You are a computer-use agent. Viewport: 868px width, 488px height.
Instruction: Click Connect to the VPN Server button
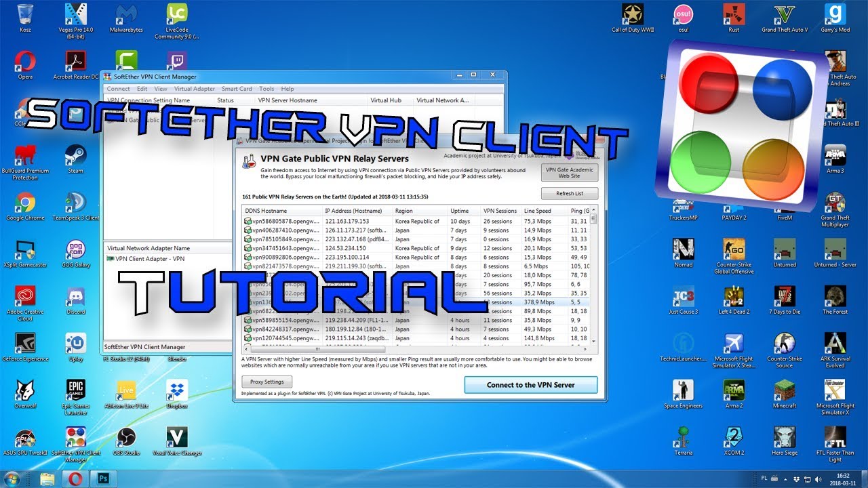click(530, 385)
